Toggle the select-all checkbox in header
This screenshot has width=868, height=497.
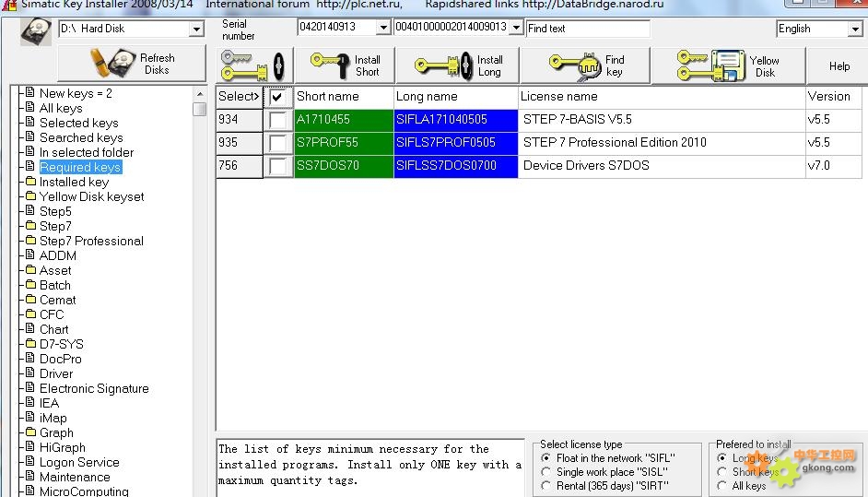pyautogui.click(x=277, y=97)
